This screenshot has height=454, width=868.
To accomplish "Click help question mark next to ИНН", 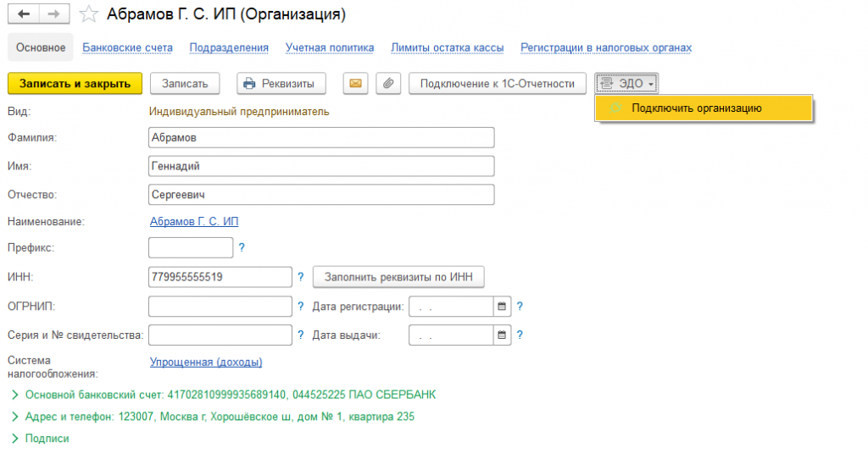I will pyautogui.click(x=300, y=277).
